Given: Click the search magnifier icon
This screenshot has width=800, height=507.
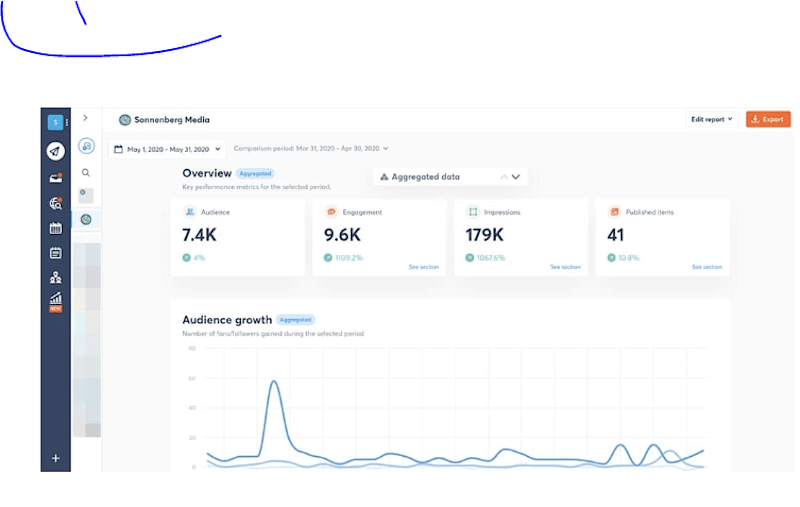Looking at the screenshot, I should point(86,172).
